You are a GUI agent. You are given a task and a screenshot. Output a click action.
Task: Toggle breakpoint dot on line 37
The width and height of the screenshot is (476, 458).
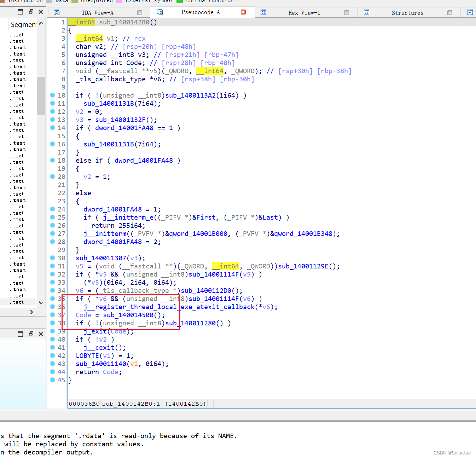pyautogui.click(x=52, y=315)
